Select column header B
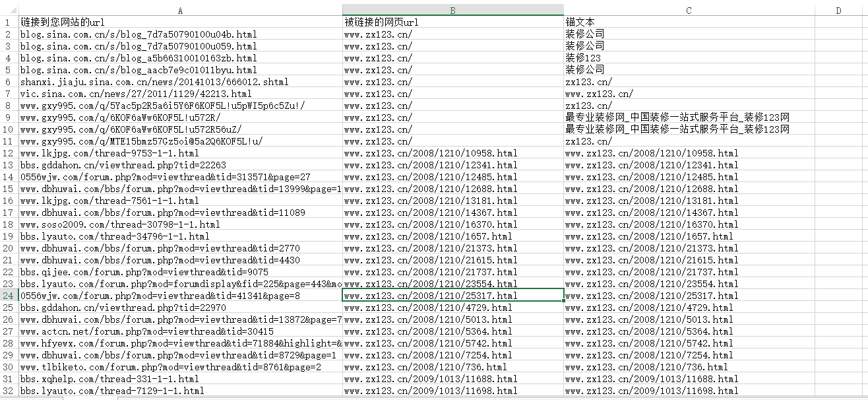 pyautogui.click(x=452, y=11)
